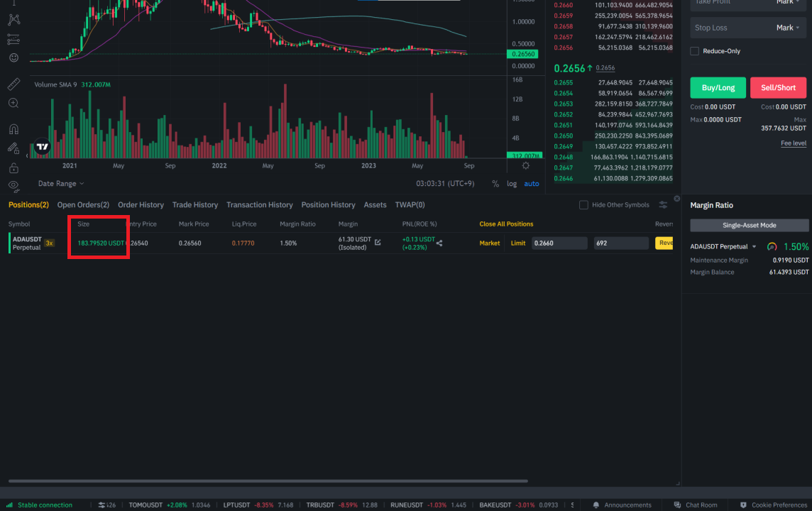812x511 pixels.
Task: Select order book bid price 0.2650
Action: tap(563, 136)
